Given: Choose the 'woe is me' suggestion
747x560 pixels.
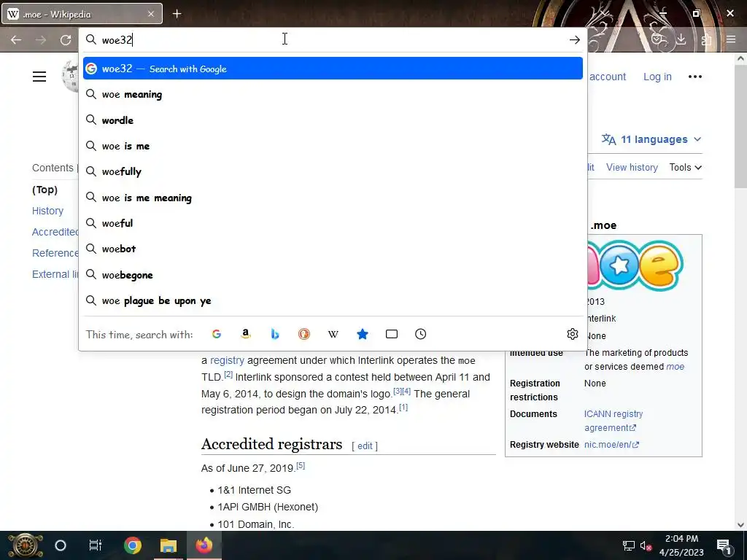Looking at the screenshot, I should [333, 146].
